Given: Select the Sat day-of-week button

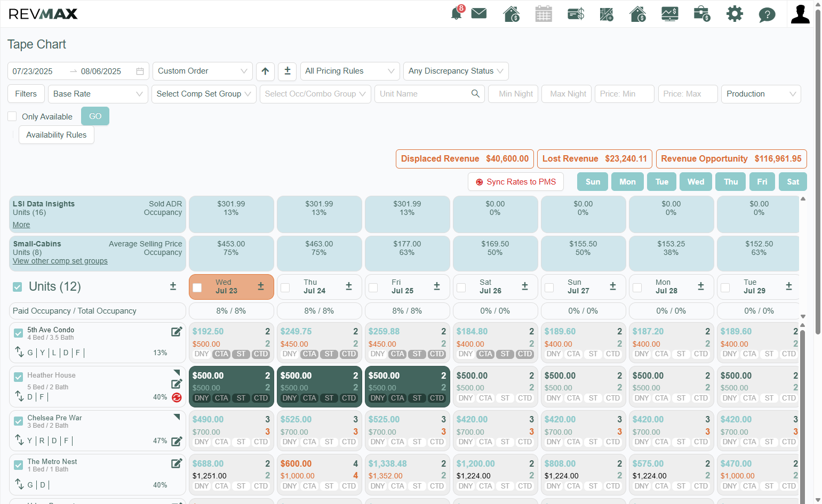Looking at the screenshot, I should 793,182.
